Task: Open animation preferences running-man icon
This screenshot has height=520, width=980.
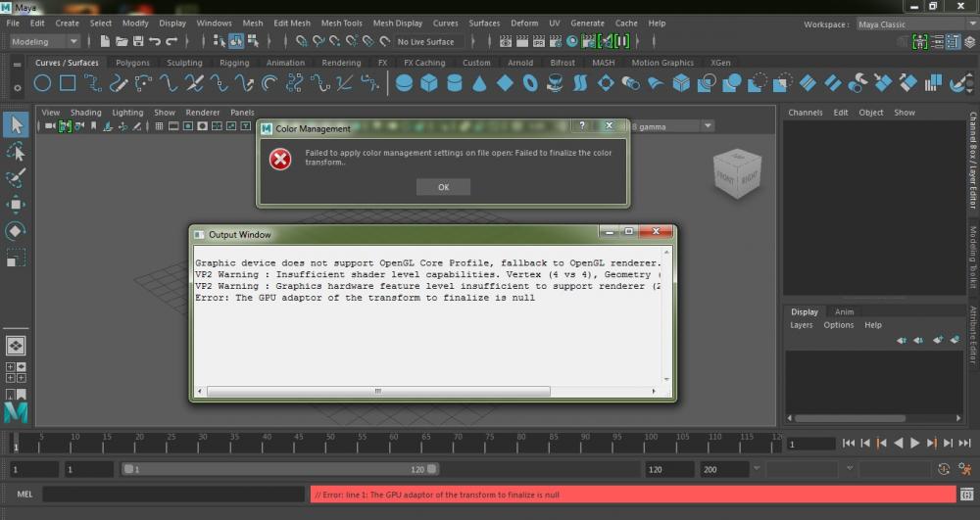Action: pos(965,469)
